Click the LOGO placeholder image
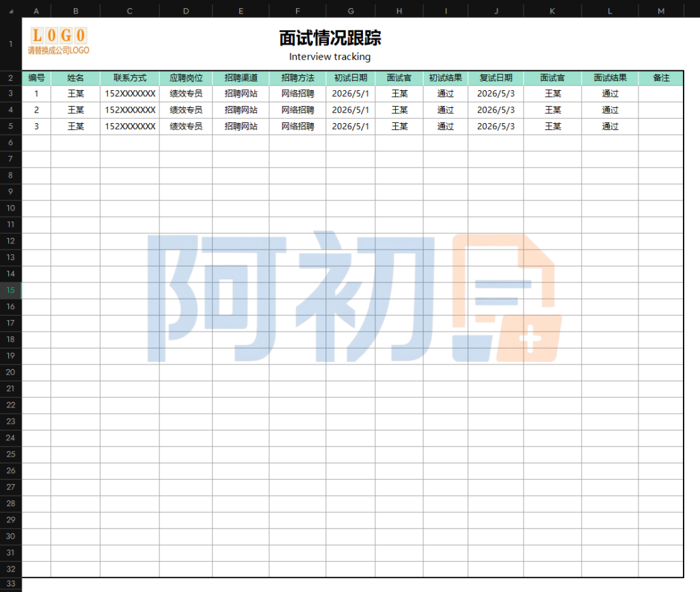 point(59,40)
